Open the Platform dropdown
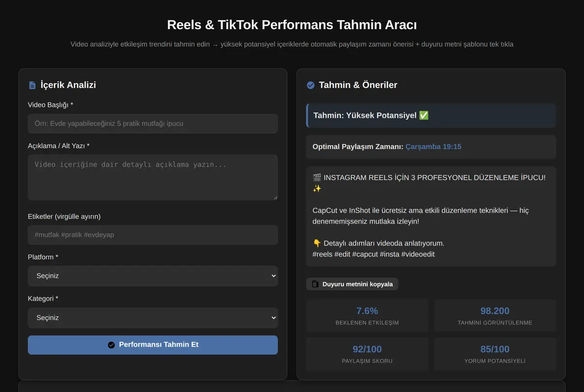 point(153,276)
